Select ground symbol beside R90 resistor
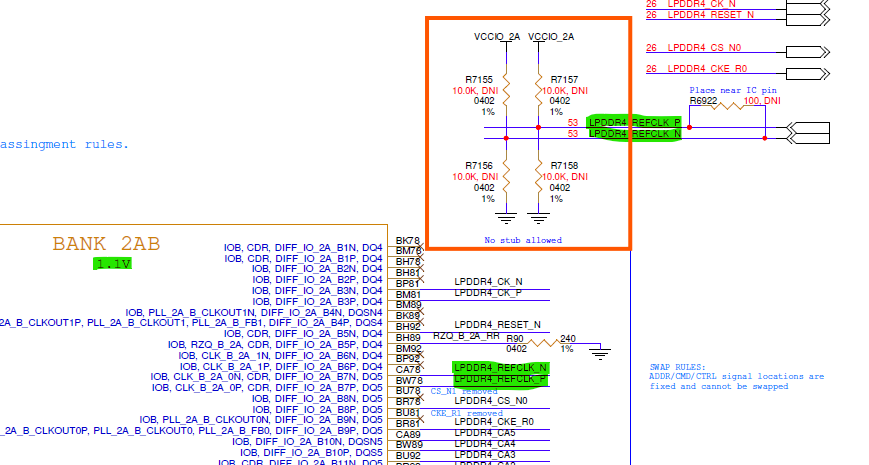 [x=599, y=351]
